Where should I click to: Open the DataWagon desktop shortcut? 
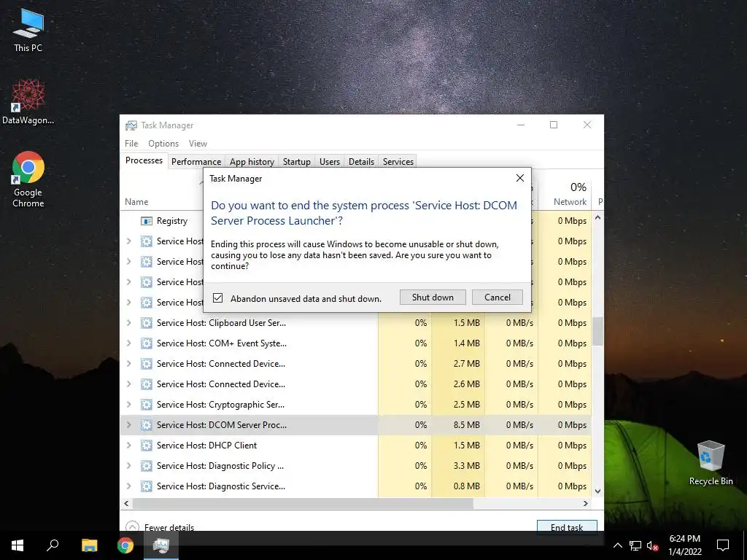coord(28,102)
